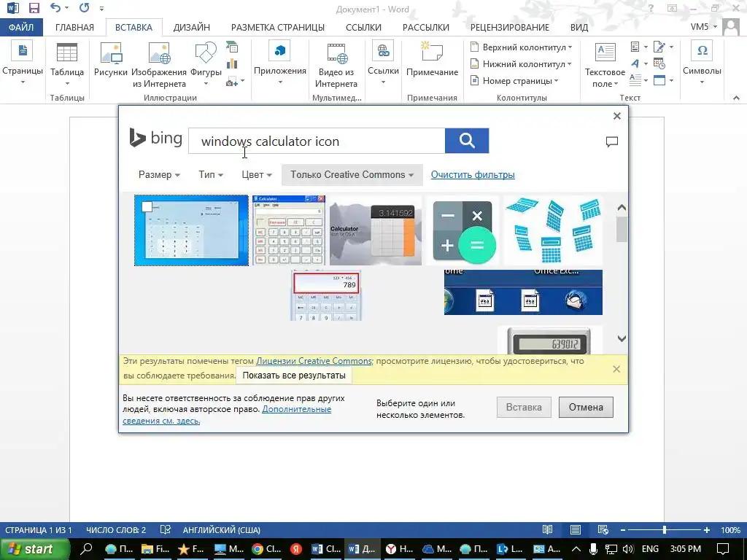
Task: Collapse the ribbon with the chevron arrow
Action: 736,98
